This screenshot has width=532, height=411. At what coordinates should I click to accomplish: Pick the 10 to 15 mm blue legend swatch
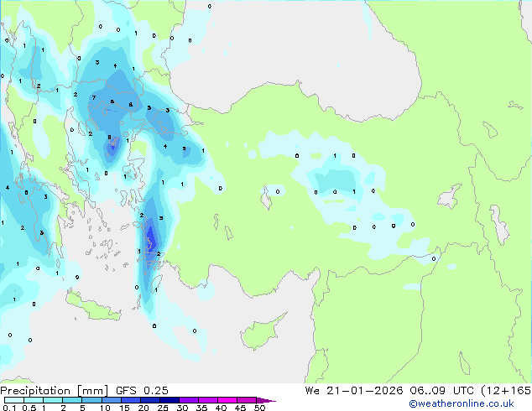point(111,400)
